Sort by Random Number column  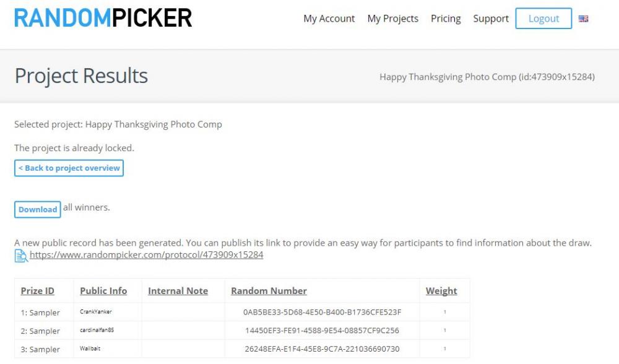pyautogui.click(x=269, y=290)
